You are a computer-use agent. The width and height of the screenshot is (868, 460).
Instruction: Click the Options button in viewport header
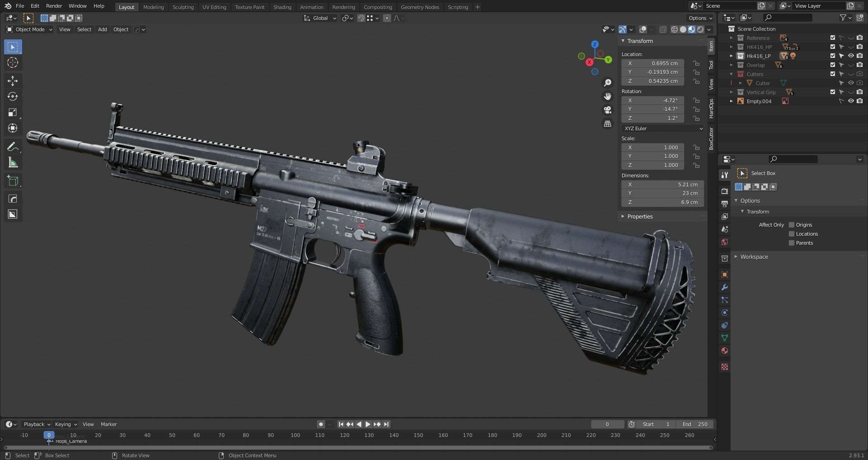click(x=700, y=18)
